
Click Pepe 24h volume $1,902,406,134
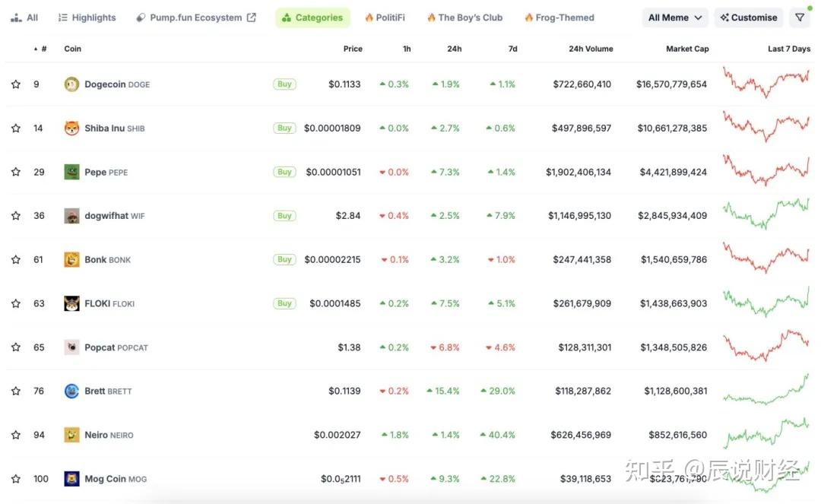click(578, 172)
